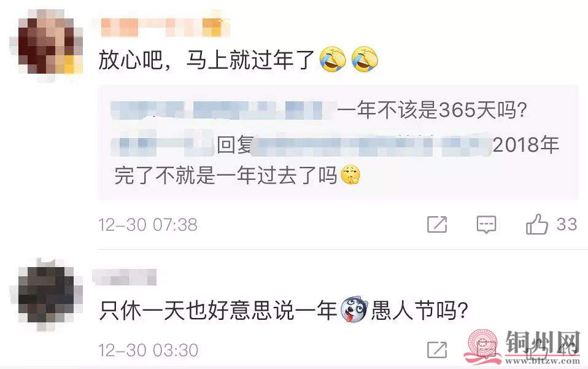Image resolution: width=588 pixels, height=369 pixels.
Task: Select the comment text 放心吧，马上就过年了
Action: (206, 60)
